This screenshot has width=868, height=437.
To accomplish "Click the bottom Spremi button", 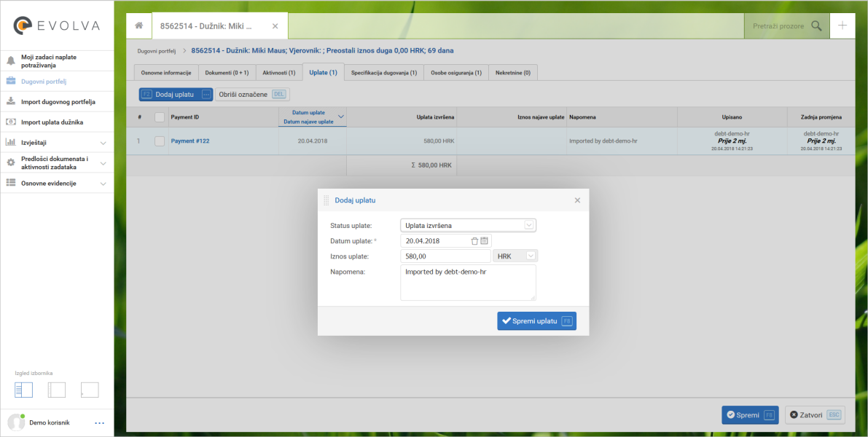I will [x=750, y=415].
